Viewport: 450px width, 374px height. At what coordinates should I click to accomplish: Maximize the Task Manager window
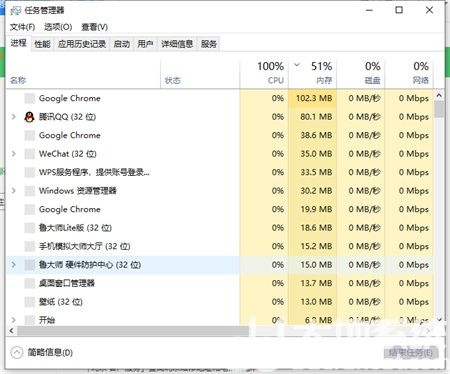(399, 10)
